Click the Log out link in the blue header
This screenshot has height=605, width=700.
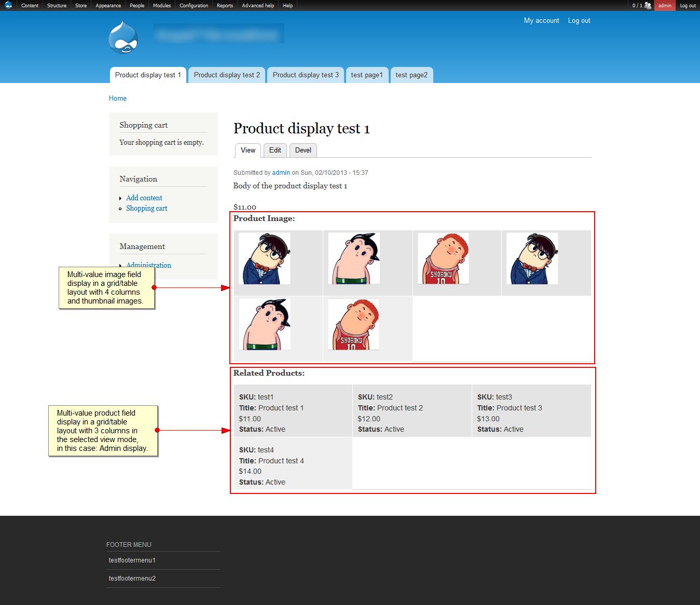tap(579, 21)
